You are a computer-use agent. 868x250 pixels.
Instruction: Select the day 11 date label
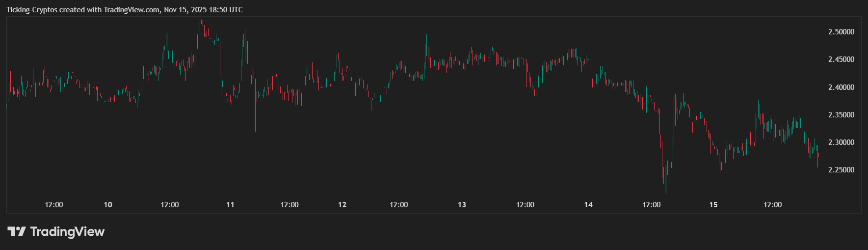(x=230, y=205)
